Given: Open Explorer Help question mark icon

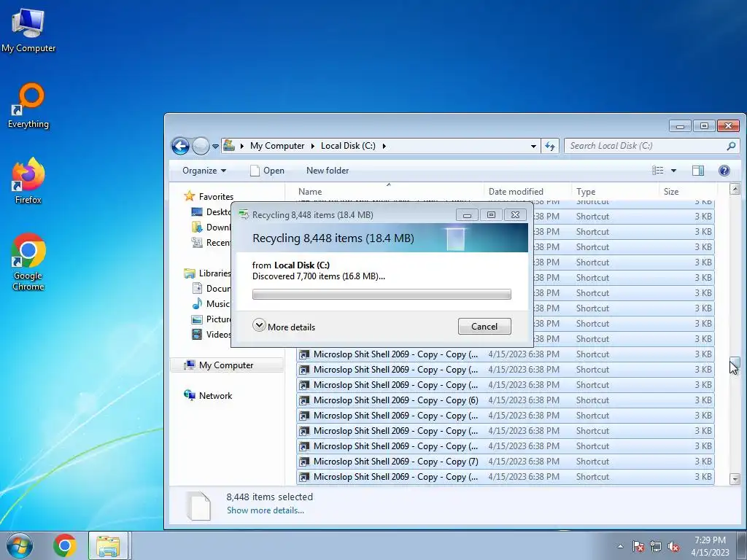Looking at the screenshot, I should tap(724, 171).
